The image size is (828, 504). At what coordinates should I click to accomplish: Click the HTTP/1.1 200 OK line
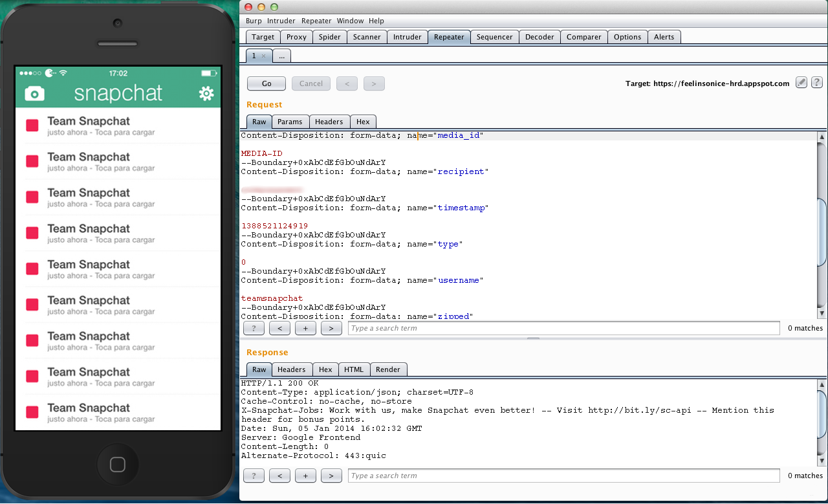click(x=279, y=383)
